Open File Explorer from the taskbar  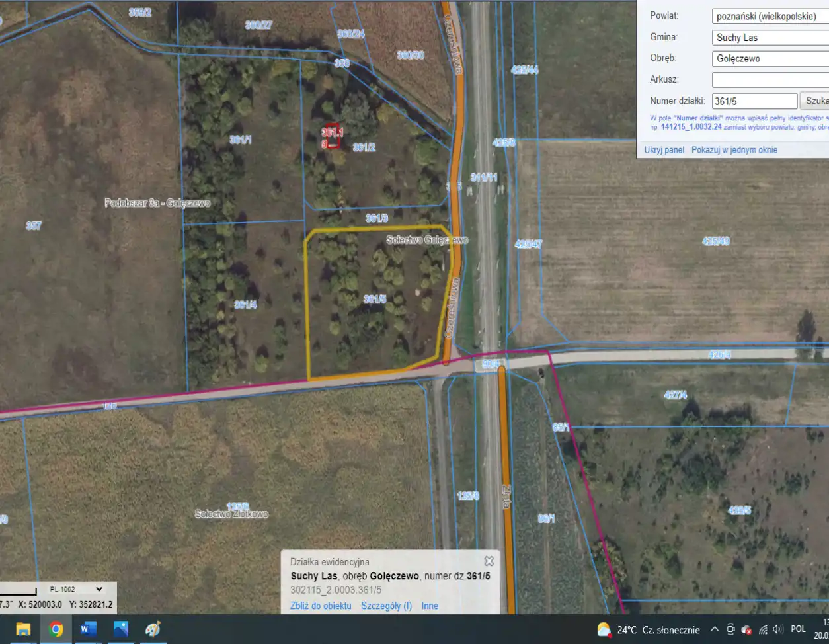click(x=23, y=629)
